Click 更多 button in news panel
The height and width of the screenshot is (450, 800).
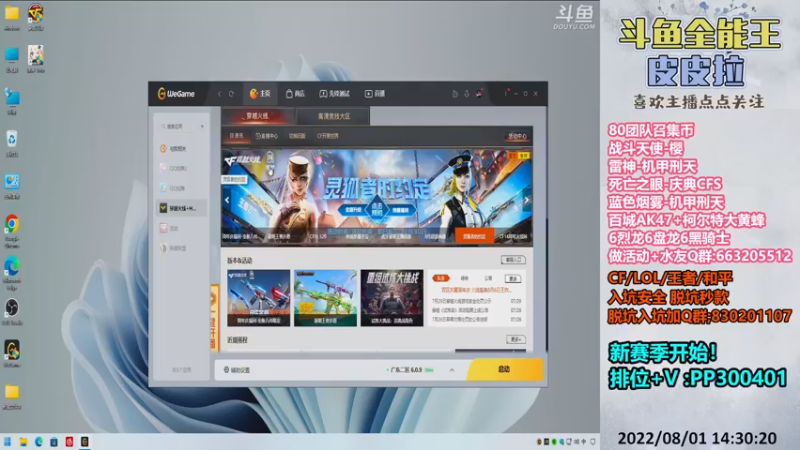tap(513, 278)
